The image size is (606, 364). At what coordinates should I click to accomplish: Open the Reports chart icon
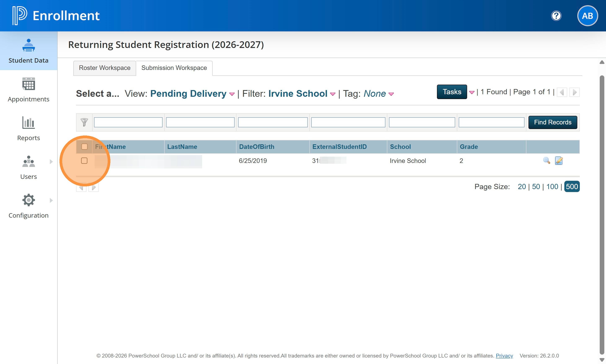coord(28,123)
